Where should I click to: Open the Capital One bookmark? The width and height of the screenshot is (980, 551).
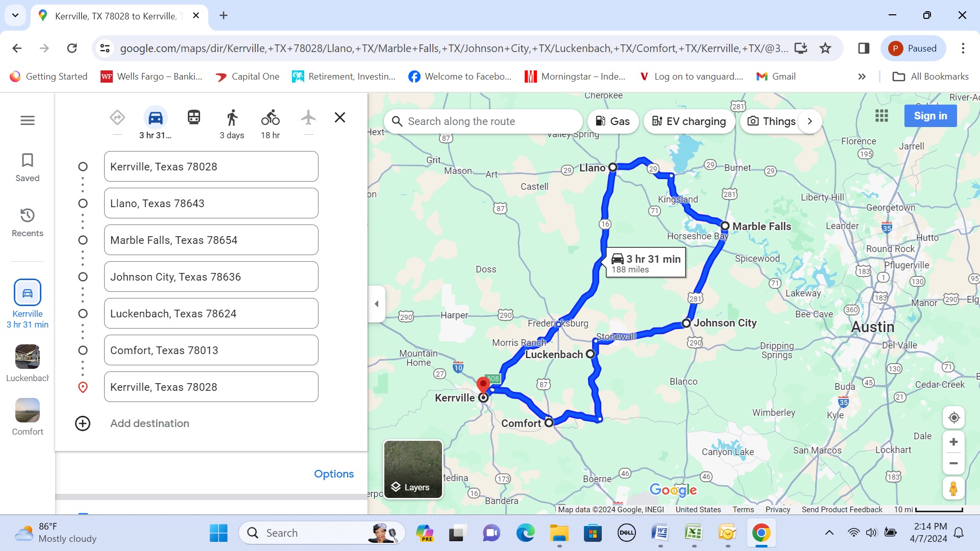click(x=247, y=77)
